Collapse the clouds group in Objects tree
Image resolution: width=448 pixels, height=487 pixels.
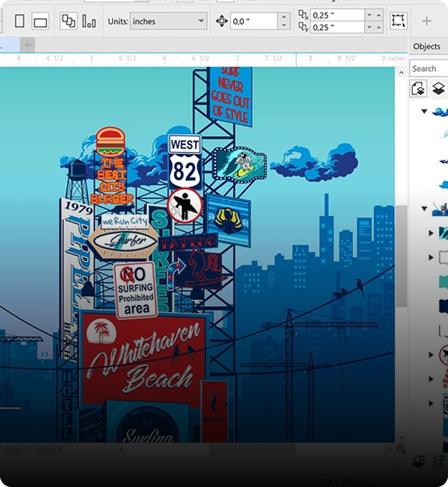pos(425,111)
